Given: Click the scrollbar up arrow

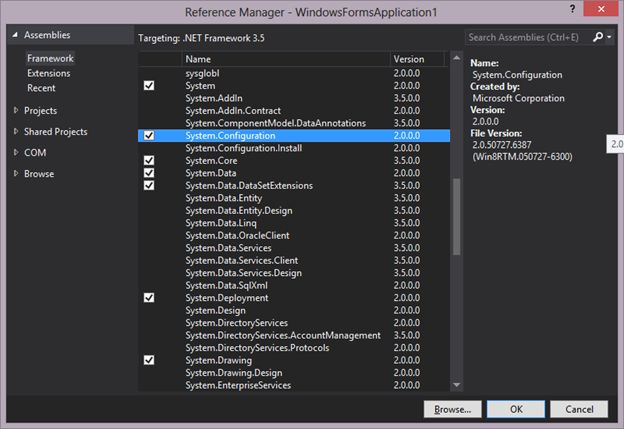Looking at the screenshot, I should [x=456, y=58].
